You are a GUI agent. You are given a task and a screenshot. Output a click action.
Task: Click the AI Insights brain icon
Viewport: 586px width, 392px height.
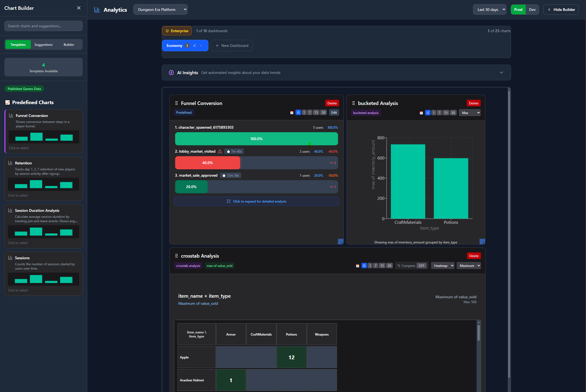[171, 73]
